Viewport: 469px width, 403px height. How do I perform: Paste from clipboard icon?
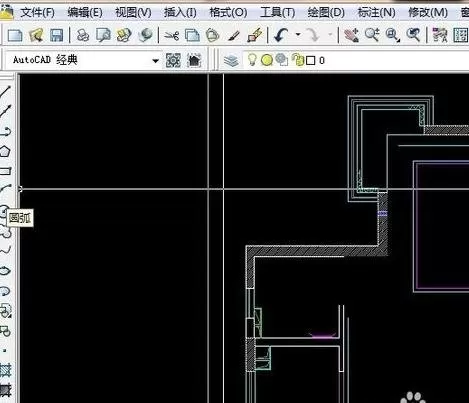212,35
